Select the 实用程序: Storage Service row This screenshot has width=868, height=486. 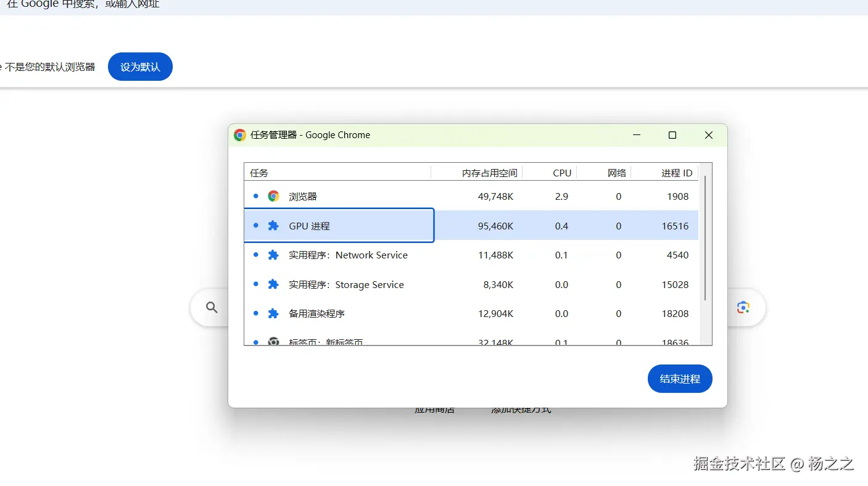coord(471,284)
